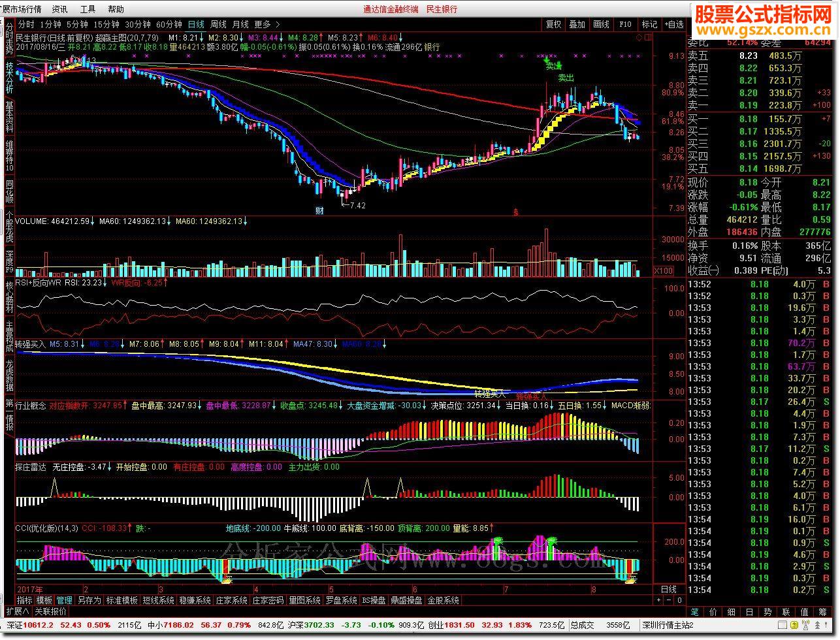This screenshot has height=640, width=840.
Task: Expand the 扩展 panel at the bottom
Action: pos(17,612)
